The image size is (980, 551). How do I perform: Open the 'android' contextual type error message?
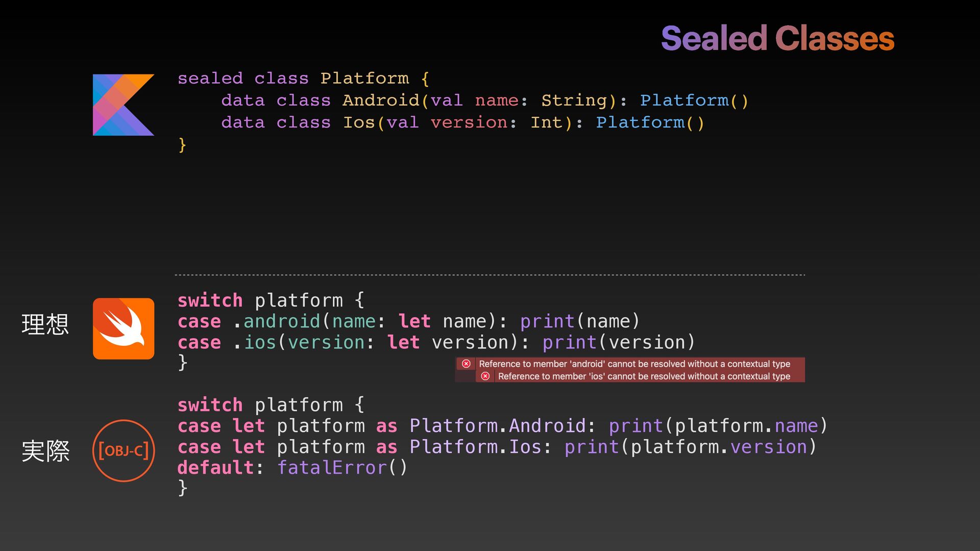point(634,364)
